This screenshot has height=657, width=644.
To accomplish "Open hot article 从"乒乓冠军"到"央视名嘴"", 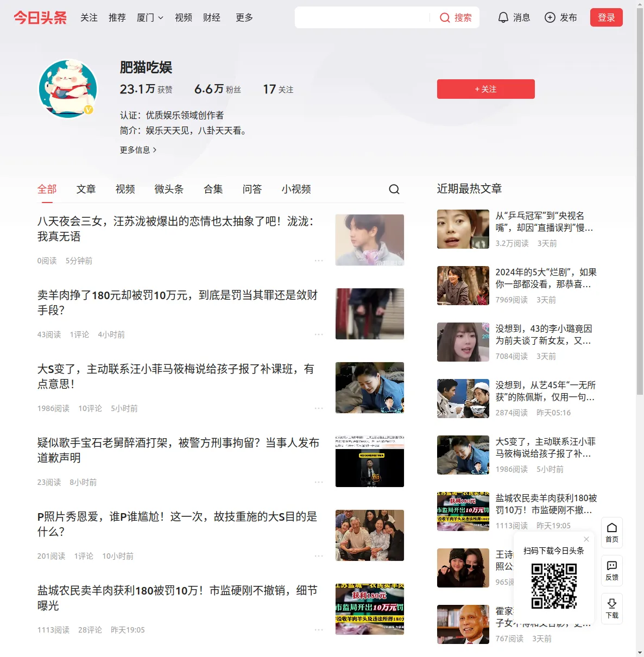I will 544,222.
